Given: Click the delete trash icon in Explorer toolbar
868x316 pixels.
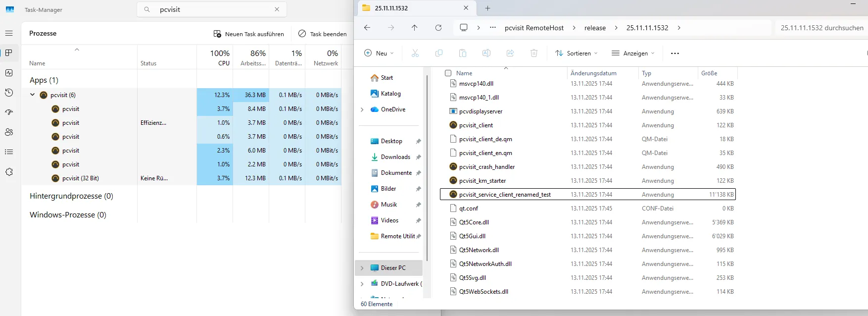Looking at the screenshot, I should [534, 53].
